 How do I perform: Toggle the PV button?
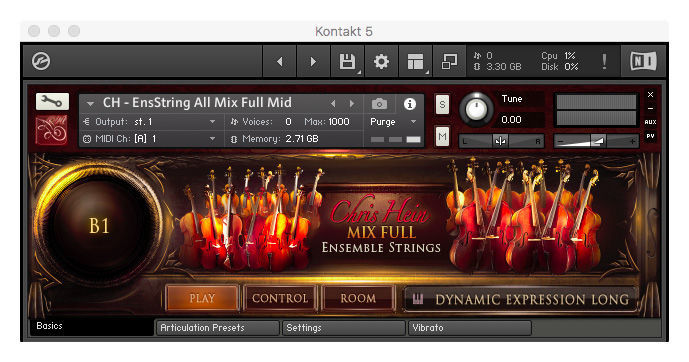[x=651, y=136]
